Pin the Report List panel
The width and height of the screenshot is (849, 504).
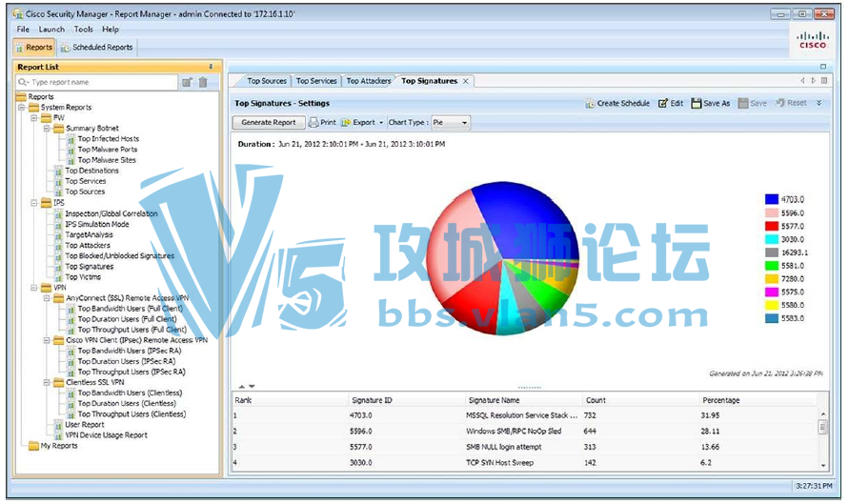pos(212,67)
